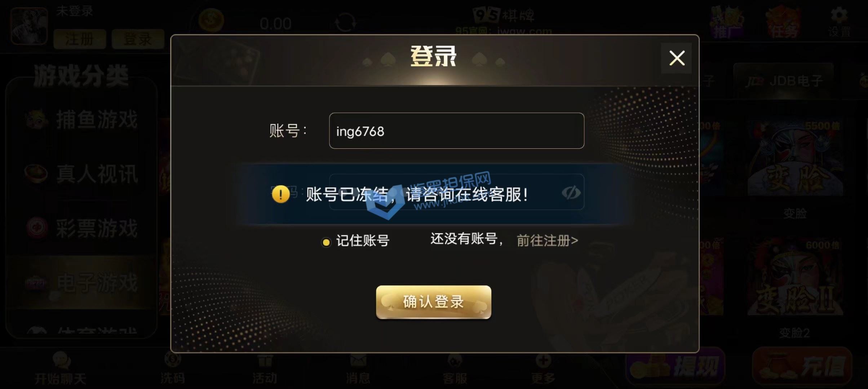Expand the 更多 plus icon
This screenshot has width=868, height=389.
click(x=543, y=369)
